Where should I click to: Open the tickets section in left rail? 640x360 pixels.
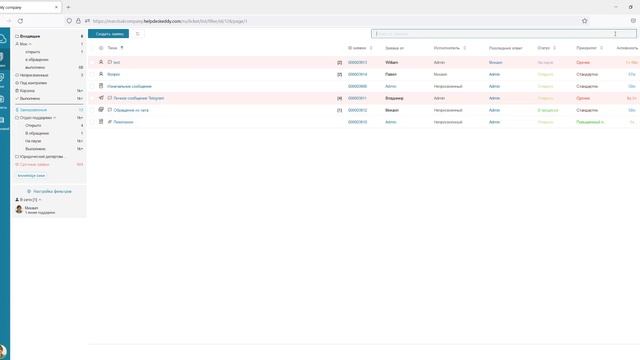coord(2,58)
